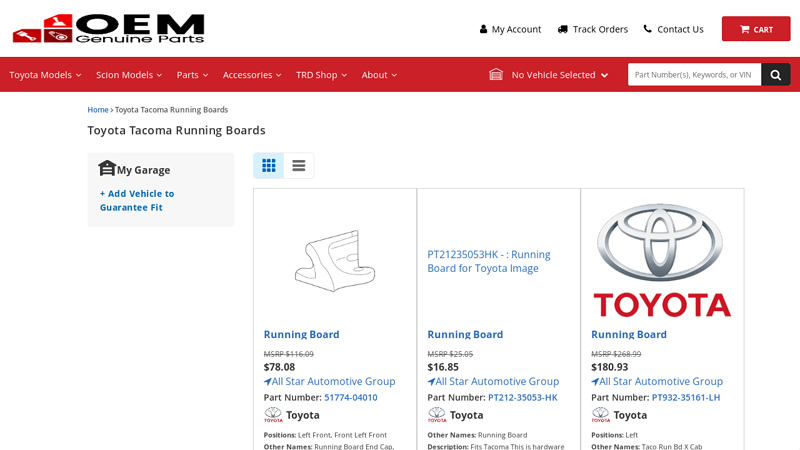The image size is (800, 450).
Task: Open Track Orders link
Action: tap(592, 29)
